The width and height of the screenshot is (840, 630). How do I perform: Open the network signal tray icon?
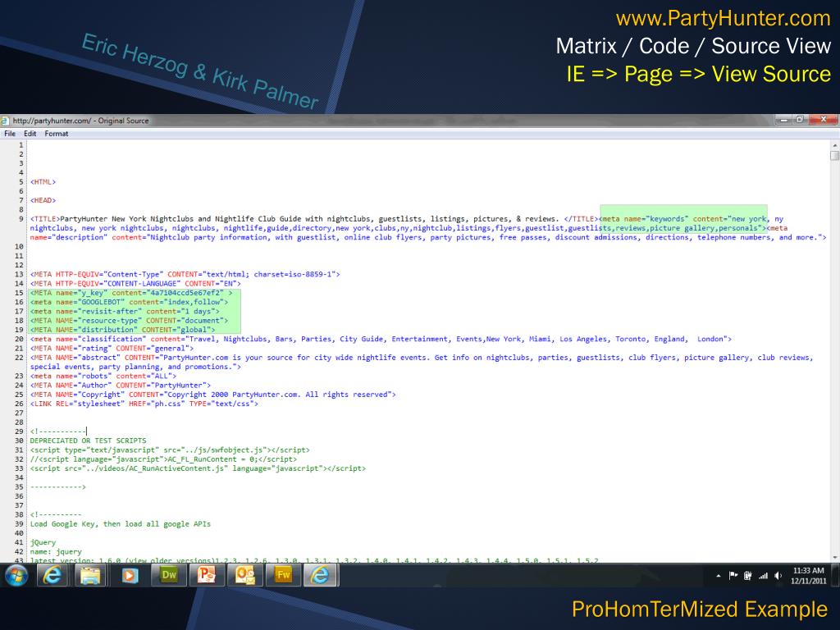[x=763, y=576]
